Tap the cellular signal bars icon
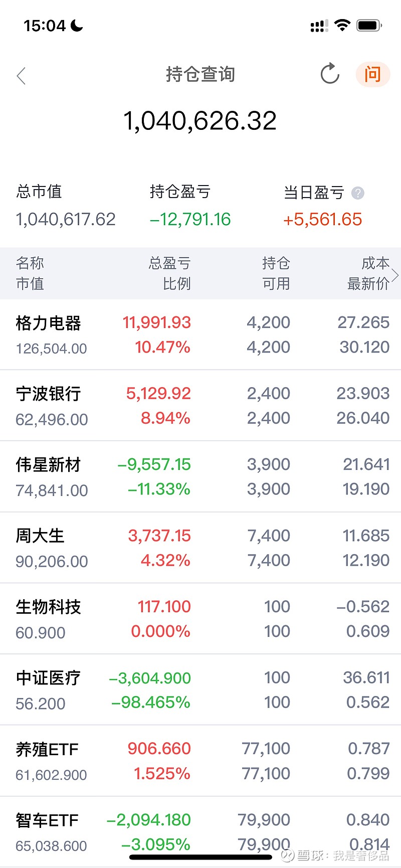401x868 pixels. point(319,26)
